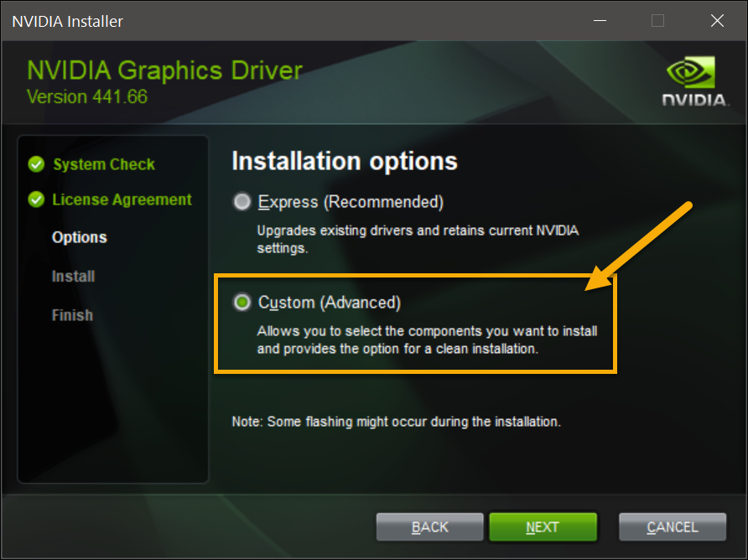Select the System Check step
The width and height of the screenshot is (748, 560).
[x=104, y=164]
